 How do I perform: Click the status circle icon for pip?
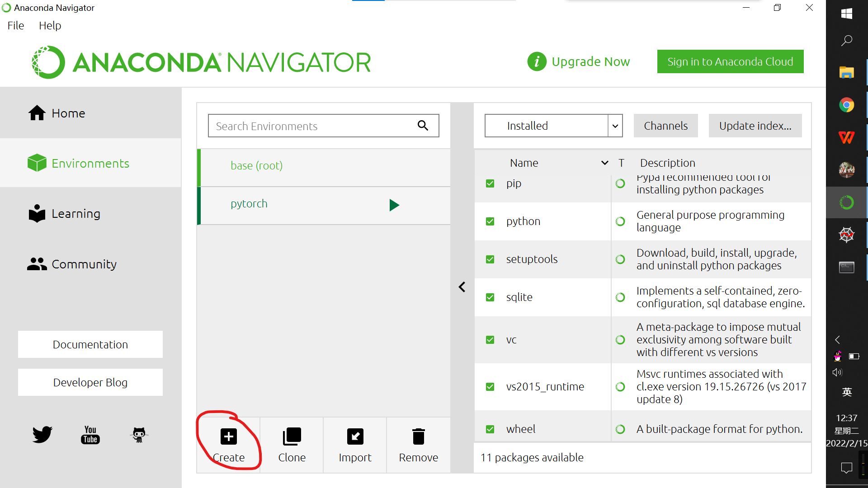coord(620,183)
